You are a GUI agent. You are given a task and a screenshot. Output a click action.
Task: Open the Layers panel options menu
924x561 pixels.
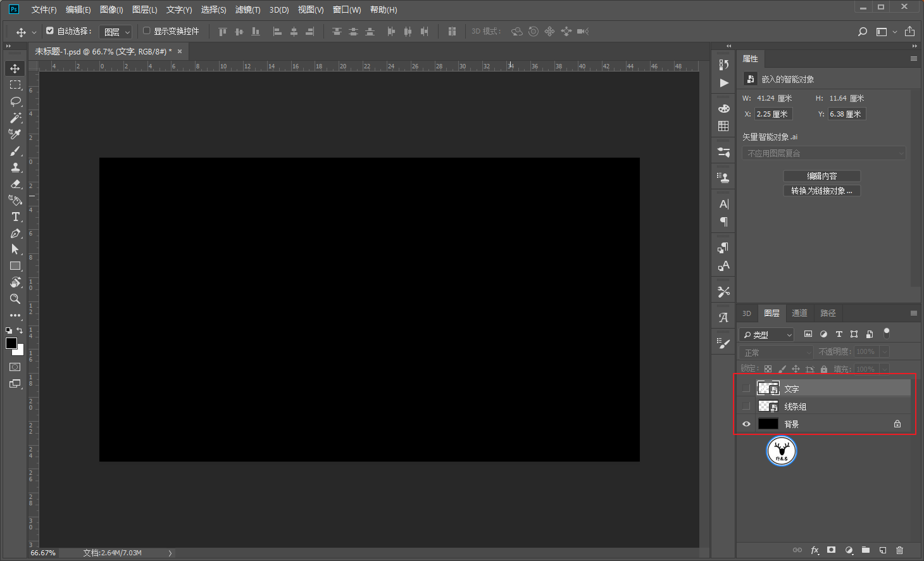(x=913, y=313)
